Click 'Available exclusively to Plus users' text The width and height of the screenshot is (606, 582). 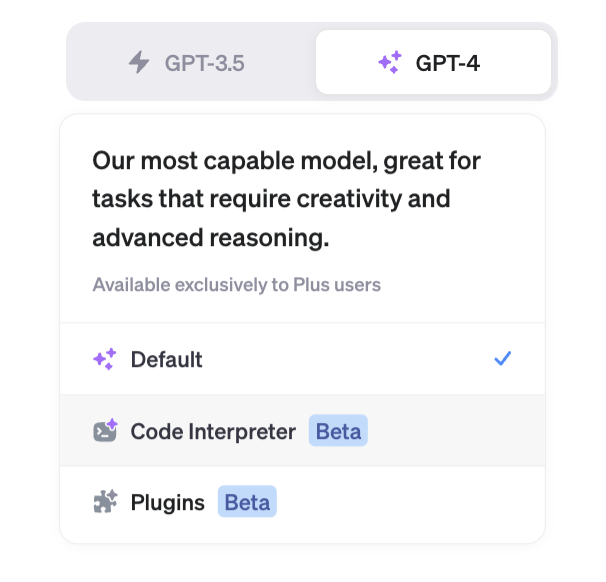(x=237, y=285)
